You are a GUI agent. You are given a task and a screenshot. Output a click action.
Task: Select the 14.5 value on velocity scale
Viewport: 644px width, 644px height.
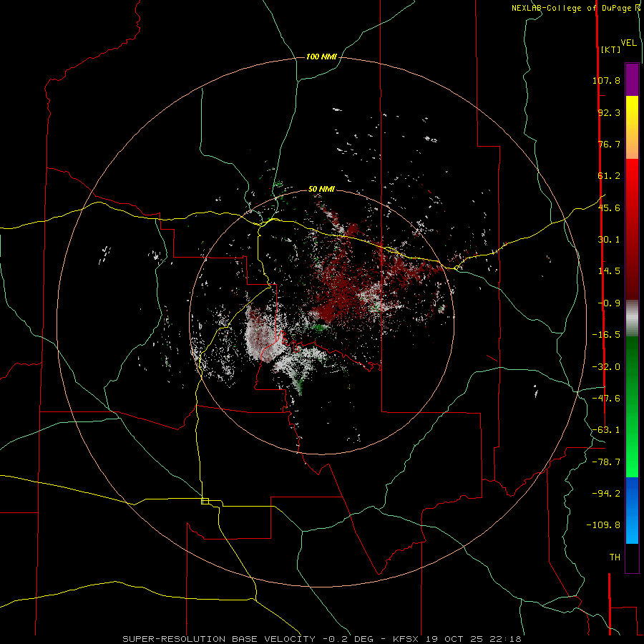(x=609, y=271)
